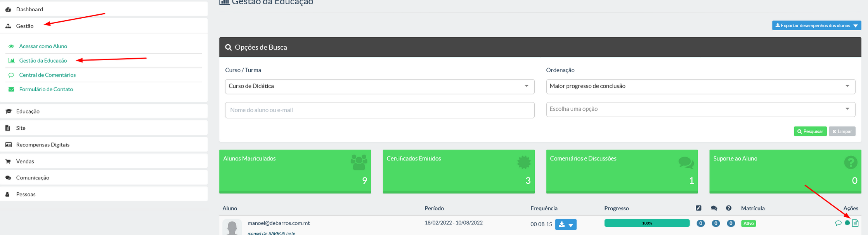Click the question mark column header icon
This screenshot has width=868, height=235.
[x=729, y=208]
